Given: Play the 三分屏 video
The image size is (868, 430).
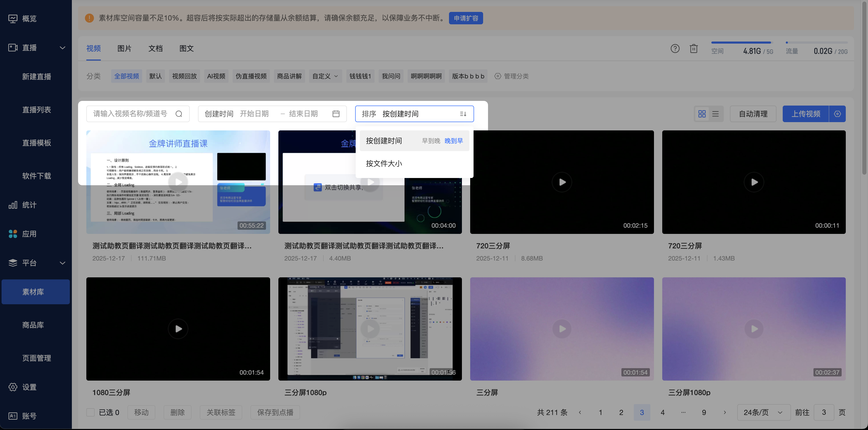Looking at the screenshot, I should (x=562, y=329).
